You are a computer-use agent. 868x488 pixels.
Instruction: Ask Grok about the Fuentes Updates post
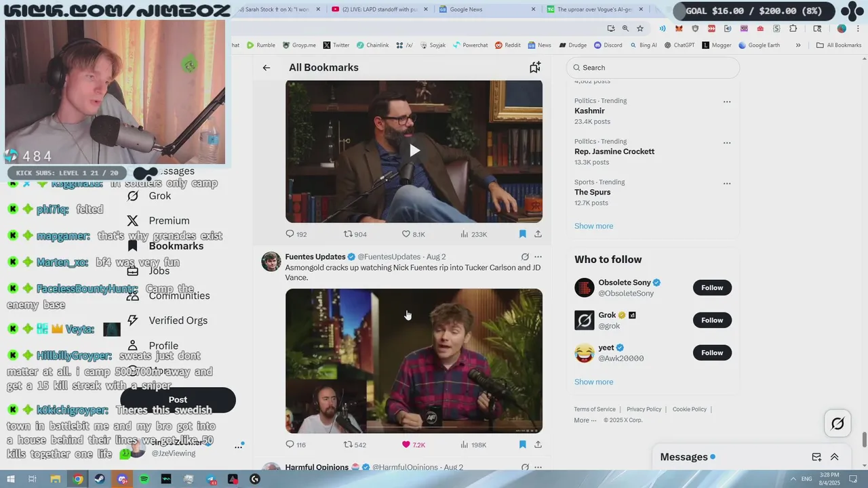[x=525, y=257]
